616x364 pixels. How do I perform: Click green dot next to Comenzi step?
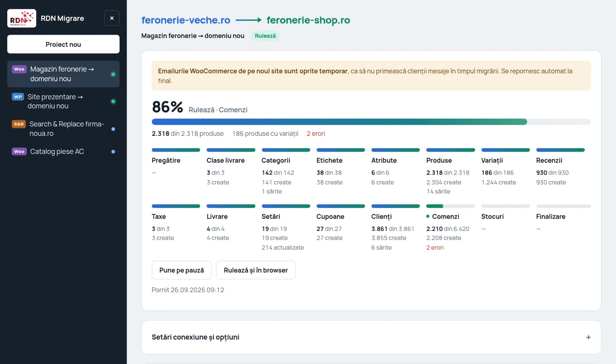pos(428,216)
